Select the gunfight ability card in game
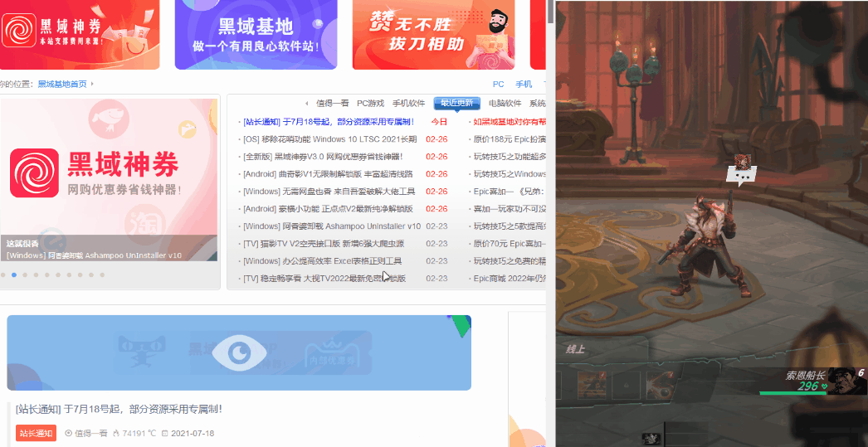 [x=591, y=385]
